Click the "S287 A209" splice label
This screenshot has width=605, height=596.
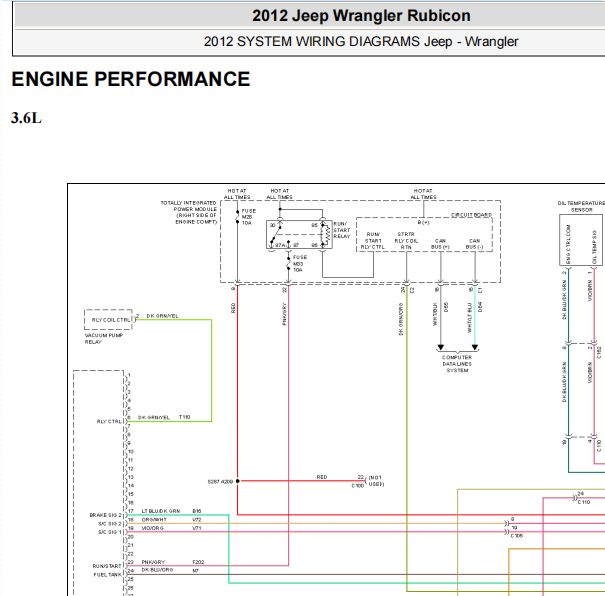[220, 481]
